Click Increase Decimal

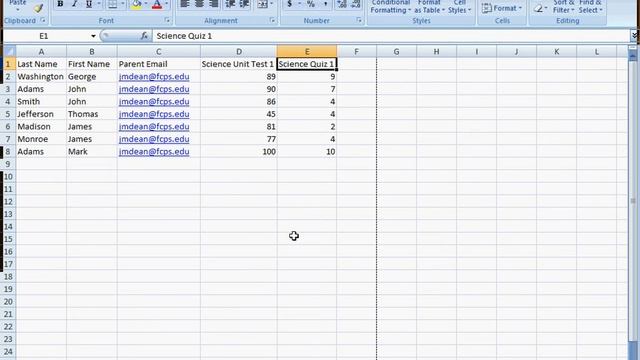(x=342, y=4)
